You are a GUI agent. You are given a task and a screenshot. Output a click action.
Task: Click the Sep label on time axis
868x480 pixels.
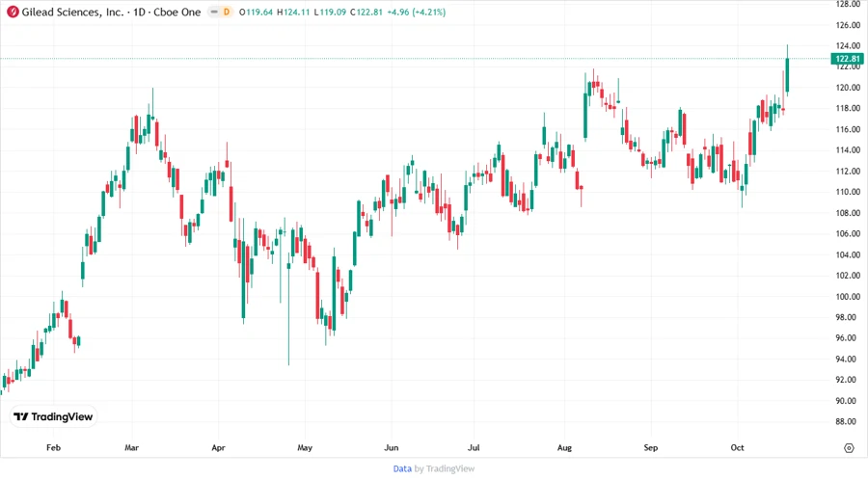[650, 447]
